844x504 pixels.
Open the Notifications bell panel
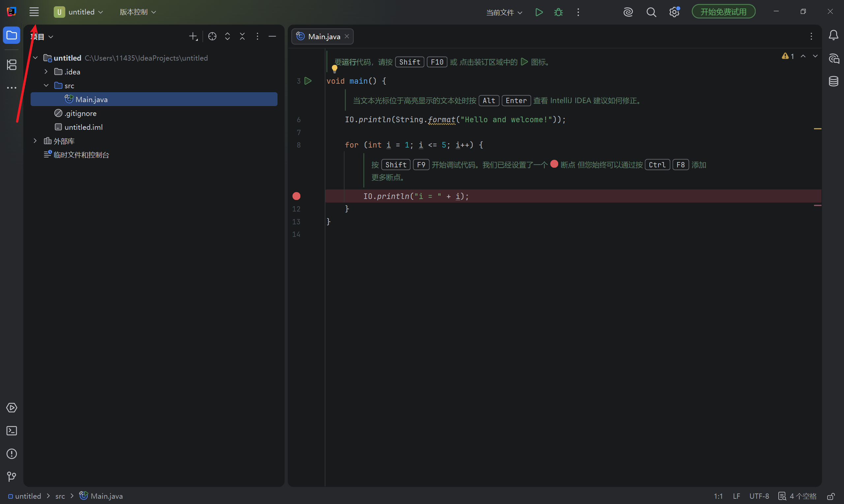(833, 35)
